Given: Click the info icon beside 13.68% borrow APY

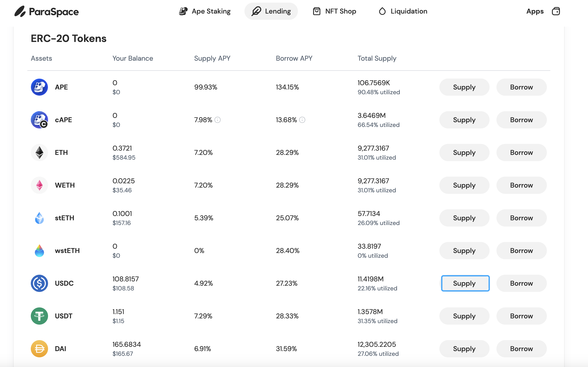Looking at the screenshot, I should (302, 120).
